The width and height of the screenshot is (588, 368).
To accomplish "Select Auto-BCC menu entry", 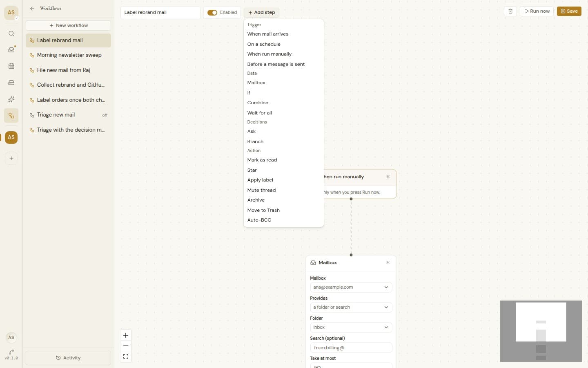I will [x=284, y=220].
